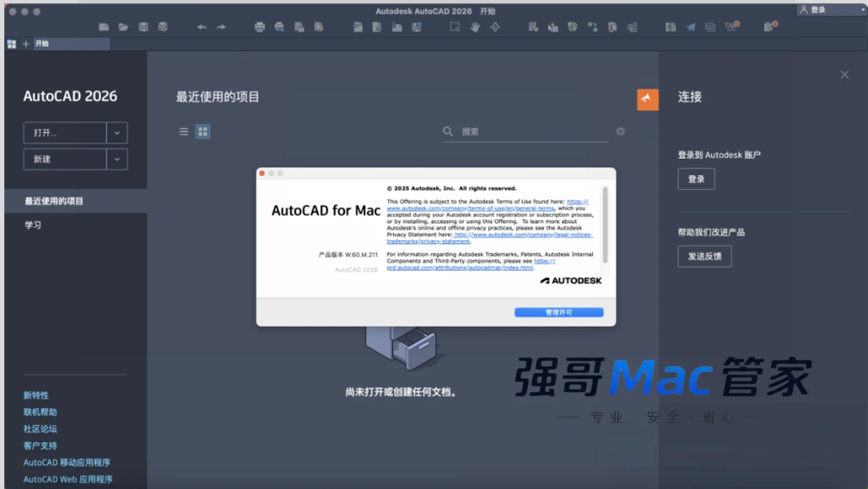Open the 社区论坛 link
Viewport: 868px width, 489px height.
(40, 429)
